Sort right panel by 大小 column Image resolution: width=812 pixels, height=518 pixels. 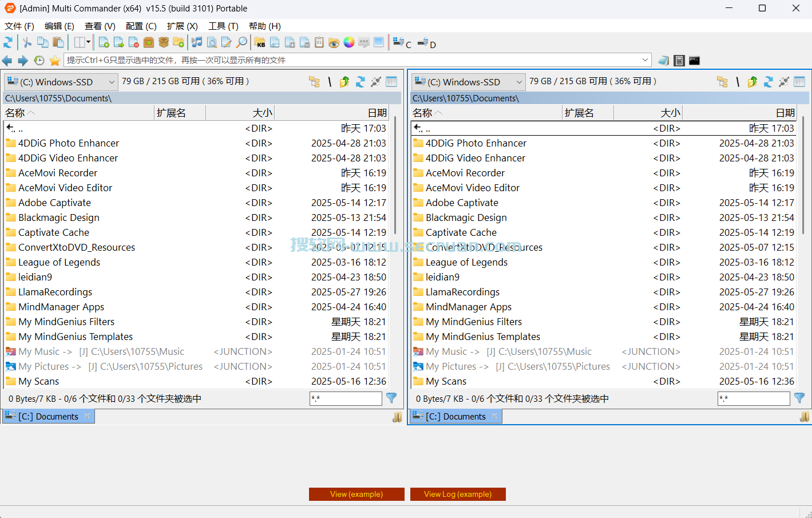tap(648, 113)
